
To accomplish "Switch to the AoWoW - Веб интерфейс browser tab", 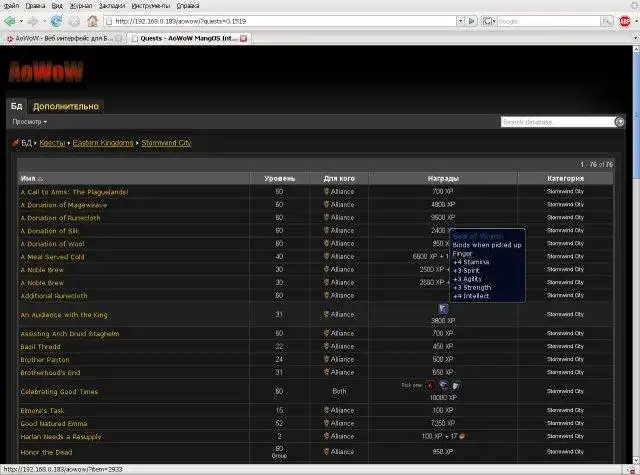I will pos(64,38).
